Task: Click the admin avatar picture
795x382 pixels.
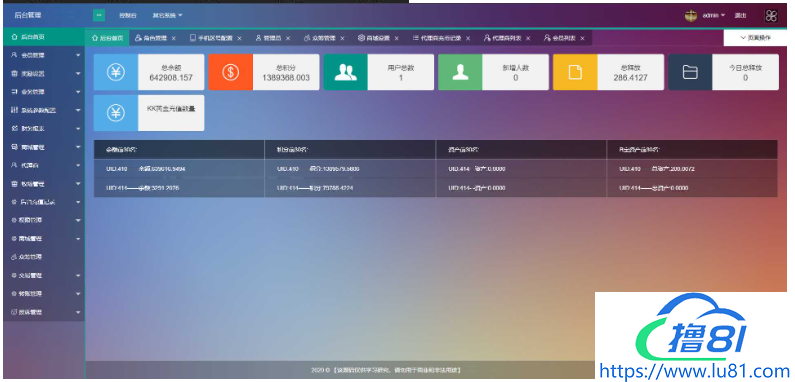Action: [x=691, y=16]
